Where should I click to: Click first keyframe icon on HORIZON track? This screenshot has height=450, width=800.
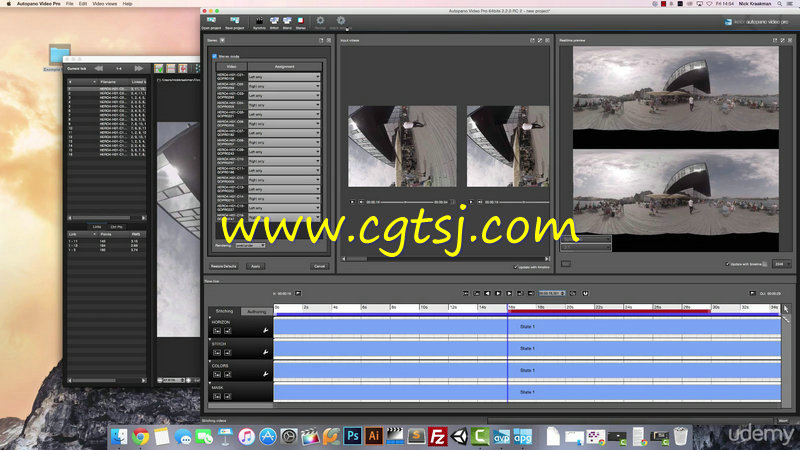tap(217, 331)
